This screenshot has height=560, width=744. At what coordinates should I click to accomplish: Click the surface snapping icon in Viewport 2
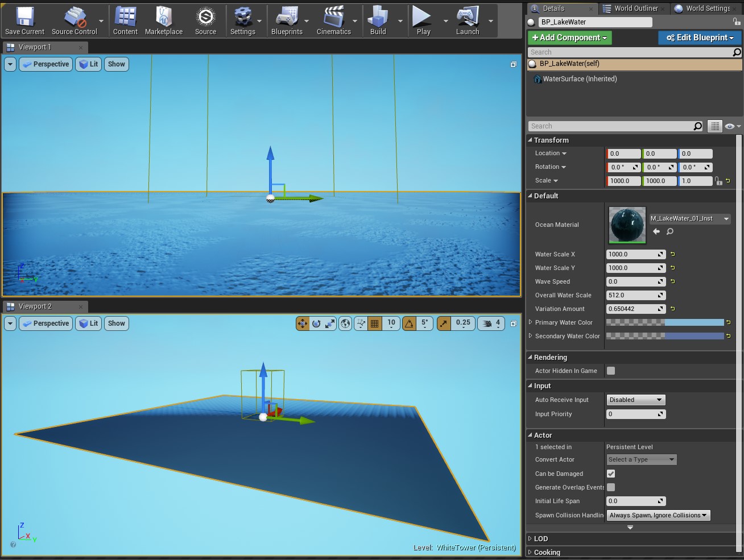[x=361, y=323]
